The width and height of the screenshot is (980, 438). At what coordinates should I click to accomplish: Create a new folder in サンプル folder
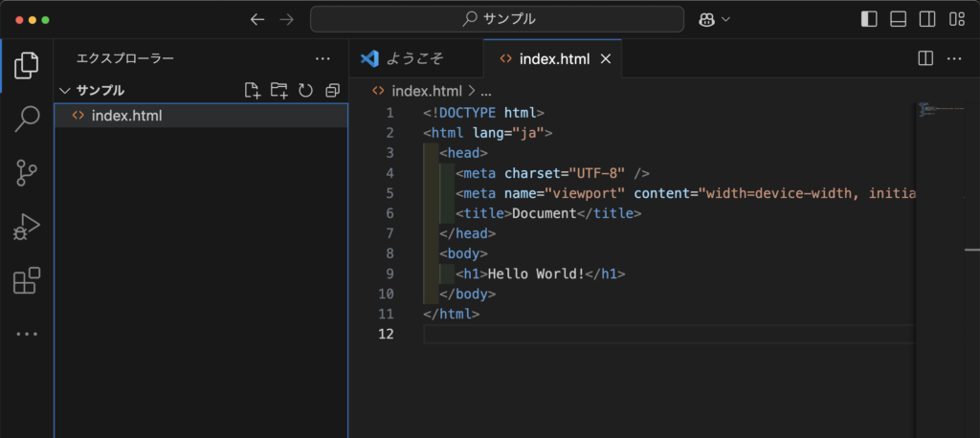(278, 91)
